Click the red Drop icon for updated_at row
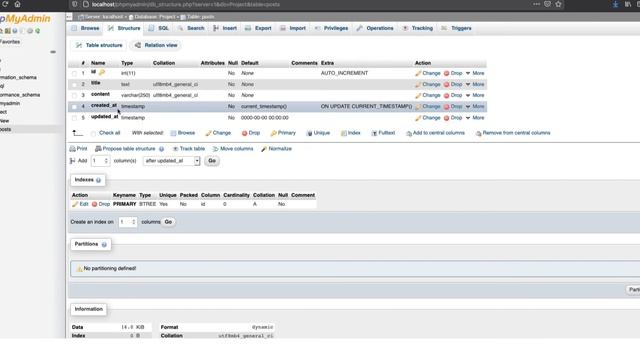640x360 pixels. (x=447, y=118)
